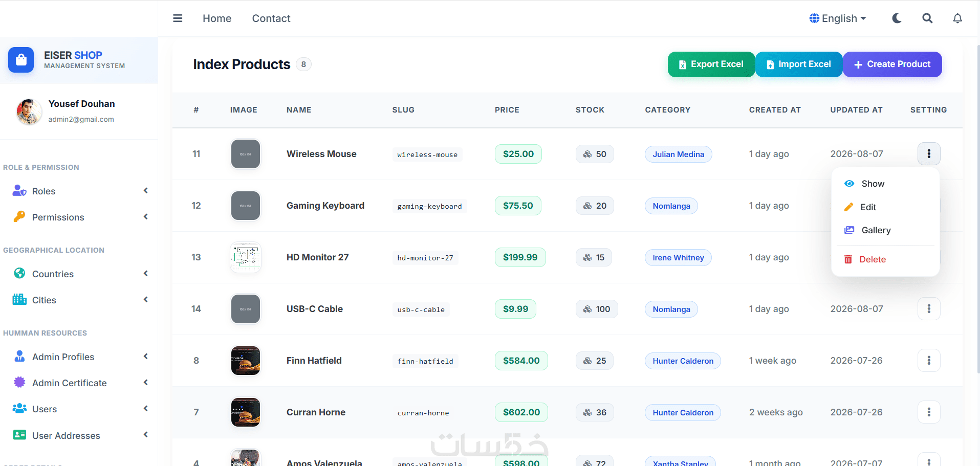Open the Julian Medina category badge
Image resolution: width=980 pixels, height=466 pixels.
[x=679, y=154]
